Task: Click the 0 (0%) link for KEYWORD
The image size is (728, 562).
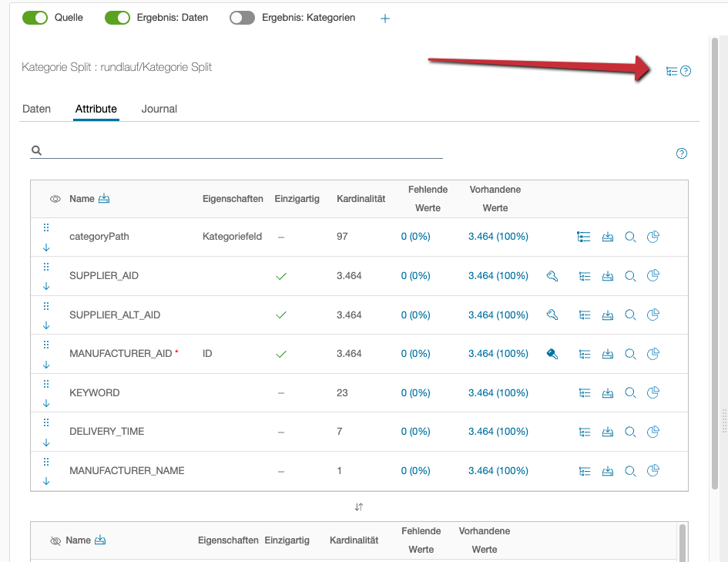Action: [x=415, y=393]
